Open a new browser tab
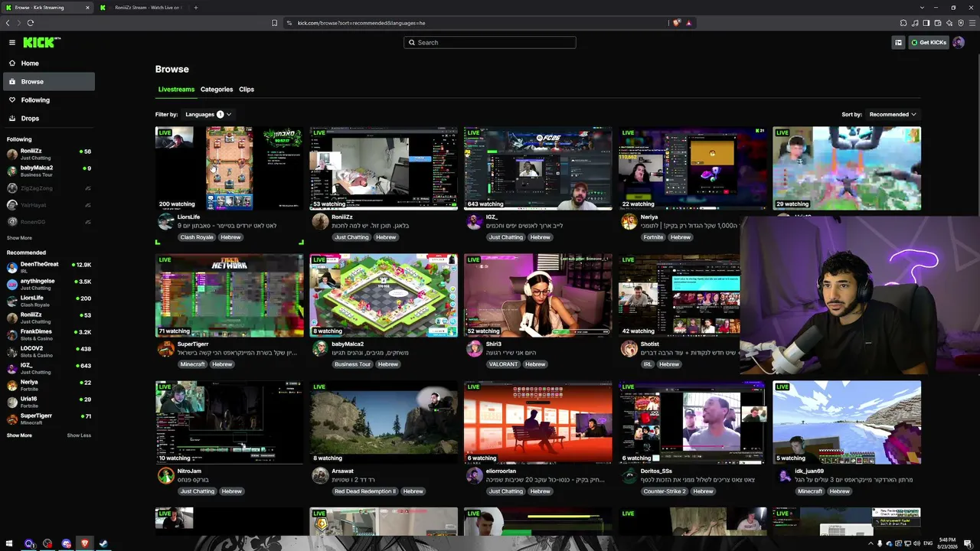980x551 pixels. pos(196,8)
